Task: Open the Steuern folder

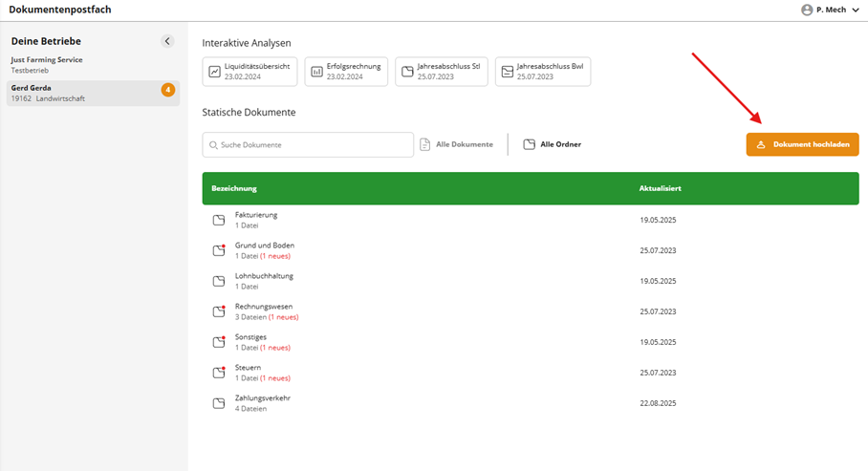Action: point(531,373)
